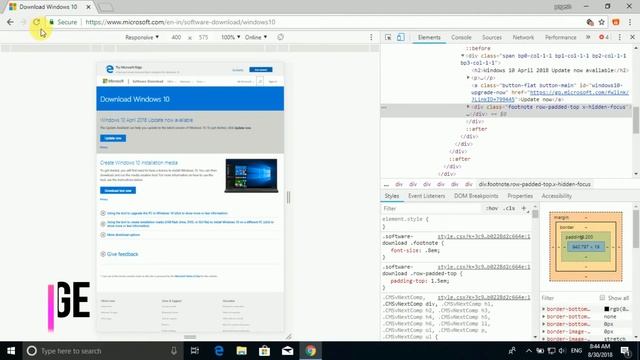Show more DevTools tabs with the chevron
The width and height of the screenshot is (640, 360).
(588, 37)
